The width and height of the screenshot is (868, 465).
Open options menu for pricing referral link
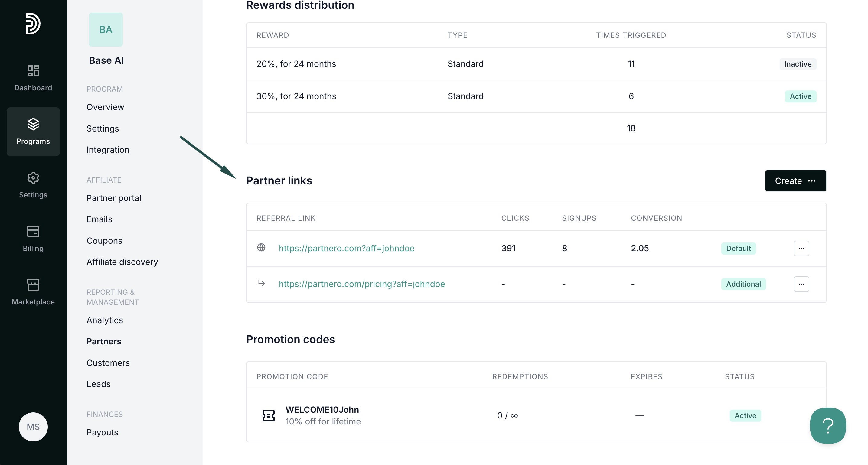coord(801,284)
